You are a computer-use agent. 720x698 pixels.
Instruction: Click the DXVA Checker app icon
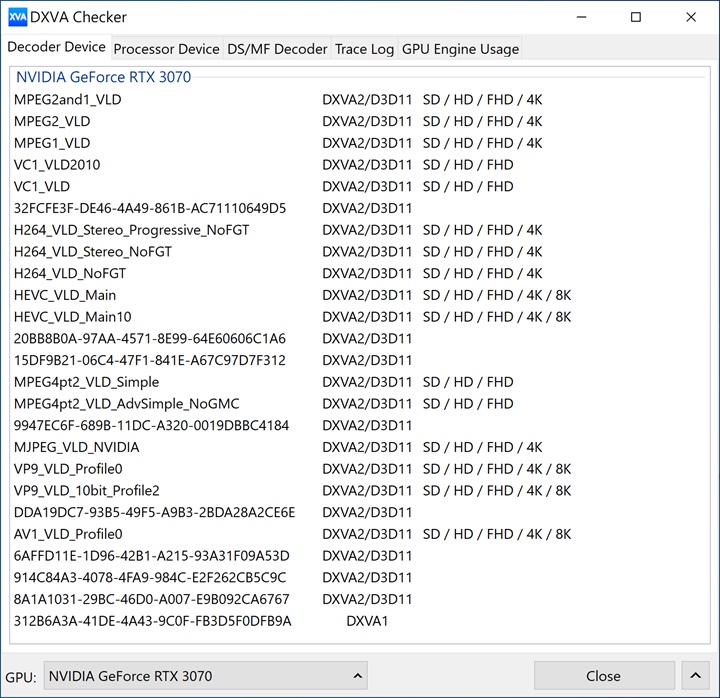tap(17, 17)
